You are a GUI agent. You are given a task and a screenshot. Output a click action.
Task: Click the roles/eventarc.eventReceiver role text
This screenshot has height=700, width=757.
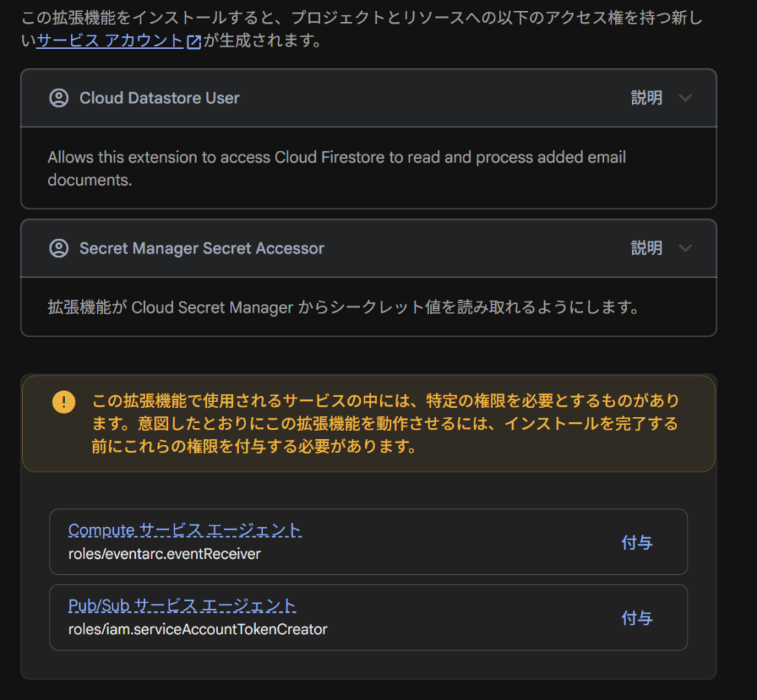coord(165,554)
